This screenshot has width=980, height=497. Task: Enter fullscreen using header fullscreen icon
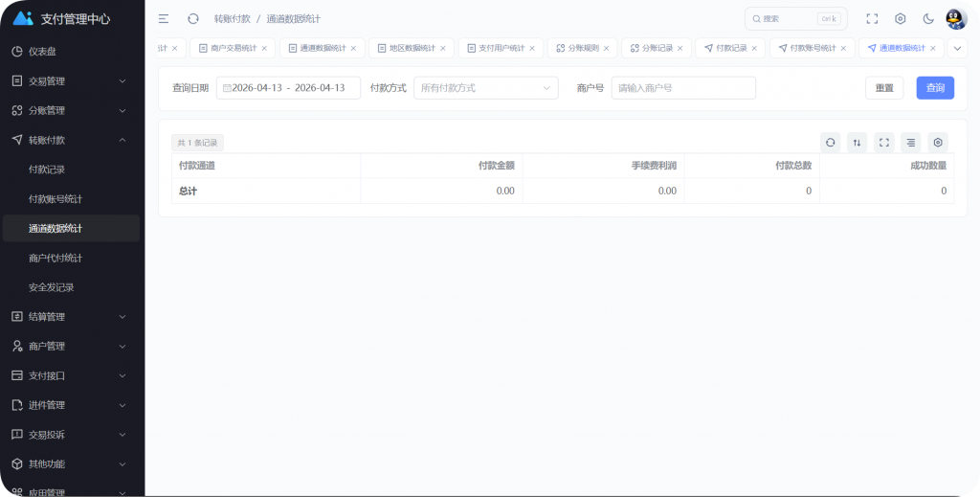pos(872,19)
